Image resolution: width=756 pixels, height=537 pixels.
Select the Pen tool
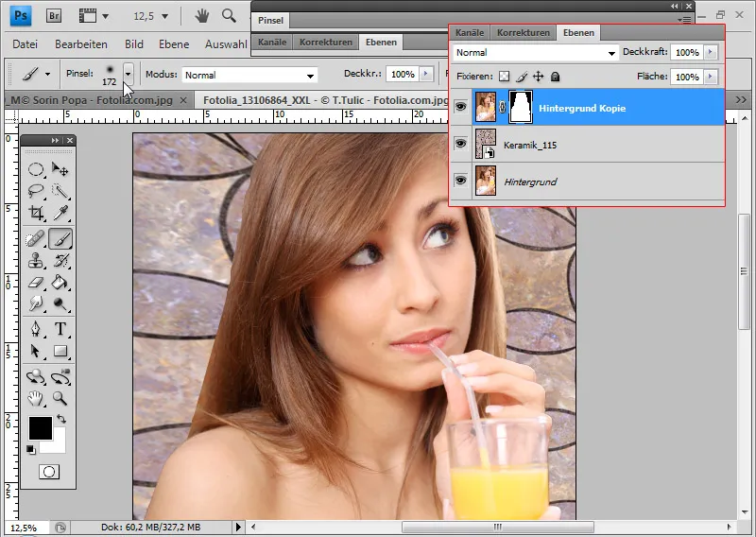click(x=36, y=329)
